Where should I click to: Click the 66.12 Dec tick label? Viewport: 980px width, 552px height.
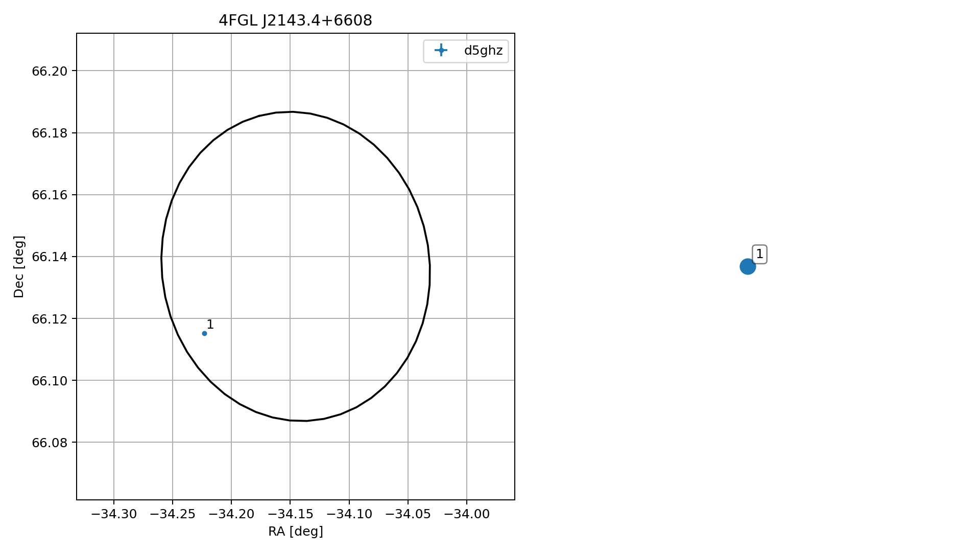(x=50, y=319)
